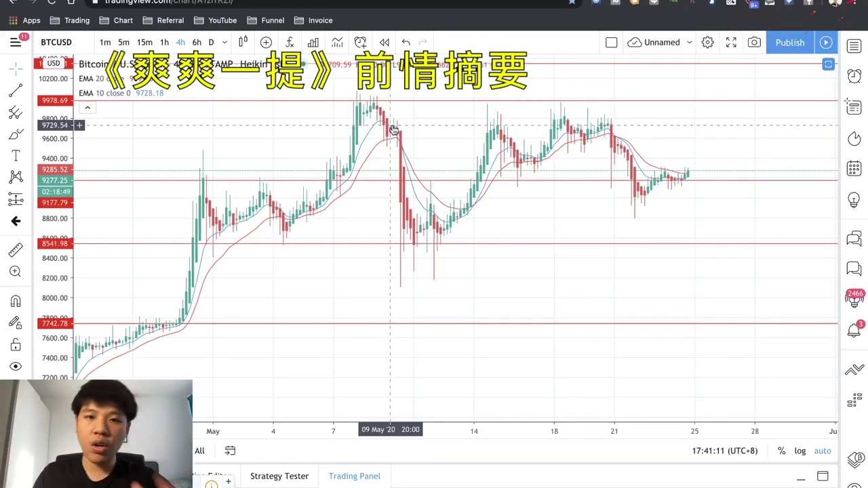
Task: Click the BTCUSD symbol search field
Action: (56, 43)
